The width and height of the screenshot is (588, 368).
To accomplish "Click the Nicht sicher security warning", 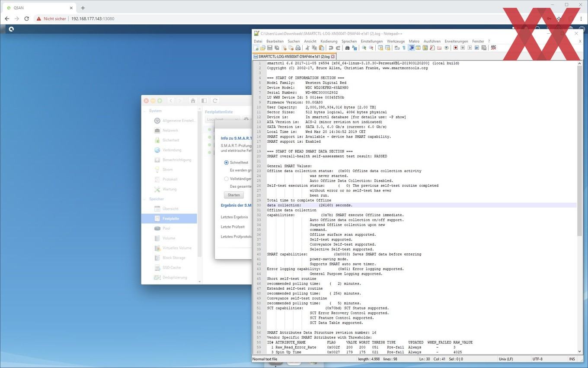I will pos(51,19).
